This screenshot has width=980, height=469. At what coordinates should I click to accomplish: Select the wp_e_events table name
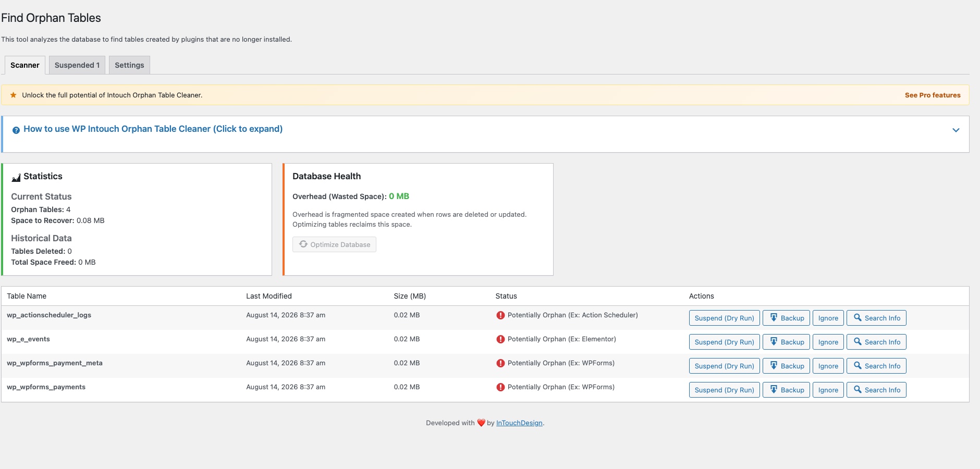pos(28,339)
